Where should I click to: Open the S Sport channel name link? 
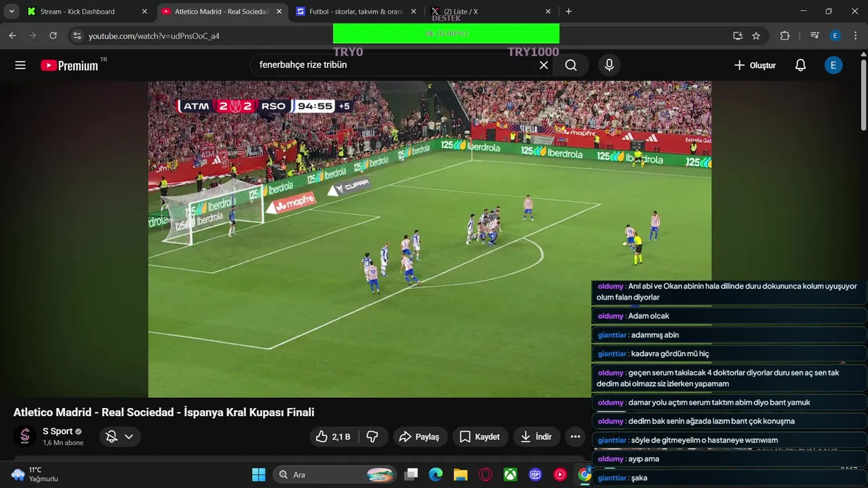[58, 431]
